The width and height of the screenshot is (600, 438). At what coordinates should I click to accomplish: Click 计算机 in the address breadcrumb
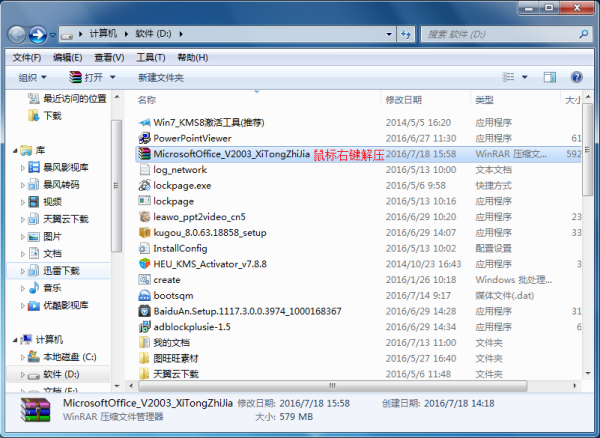point(103,34)
